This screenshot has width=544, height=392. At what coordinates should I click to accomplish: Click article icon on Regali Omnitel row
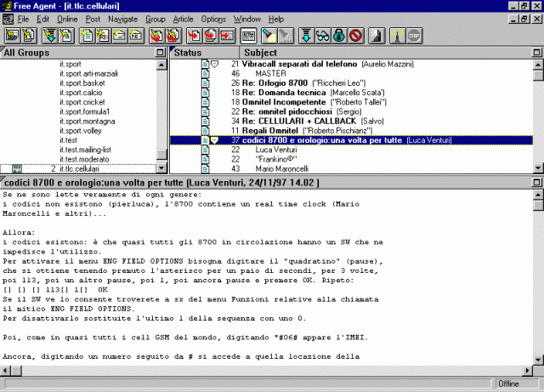[206, 131]
